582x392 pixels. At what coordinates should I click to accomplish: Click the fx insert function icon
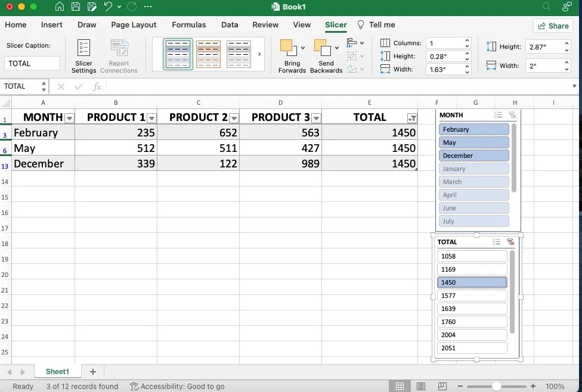point(97,86)
